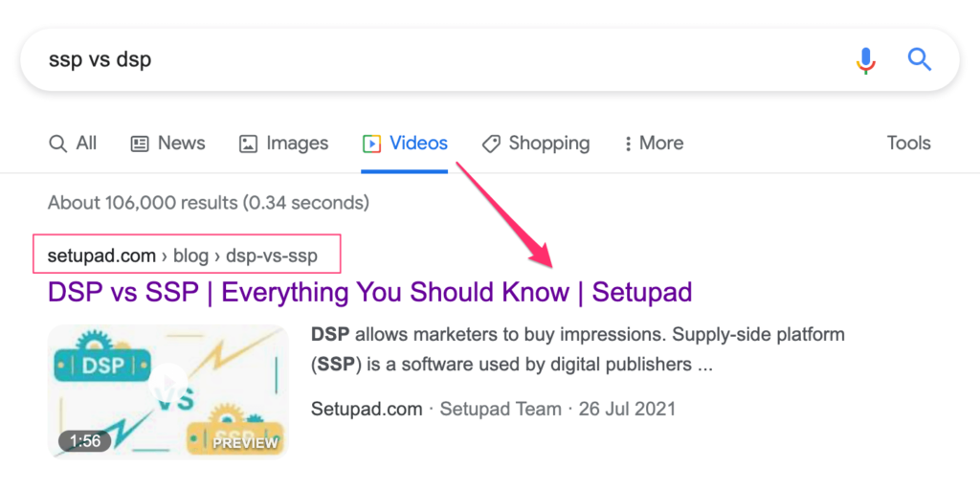Select the Videos tab
980x490 pixels.
point(405,144)
